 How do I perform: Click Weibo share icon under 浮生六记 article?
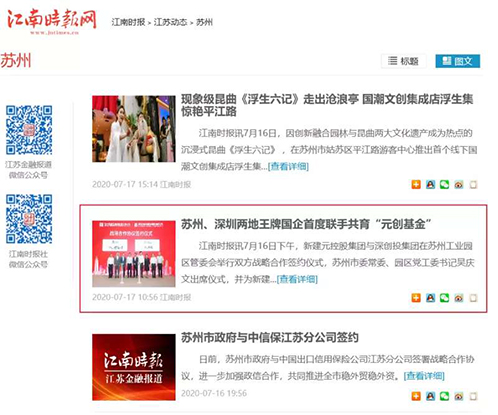[x=459, y=184]
